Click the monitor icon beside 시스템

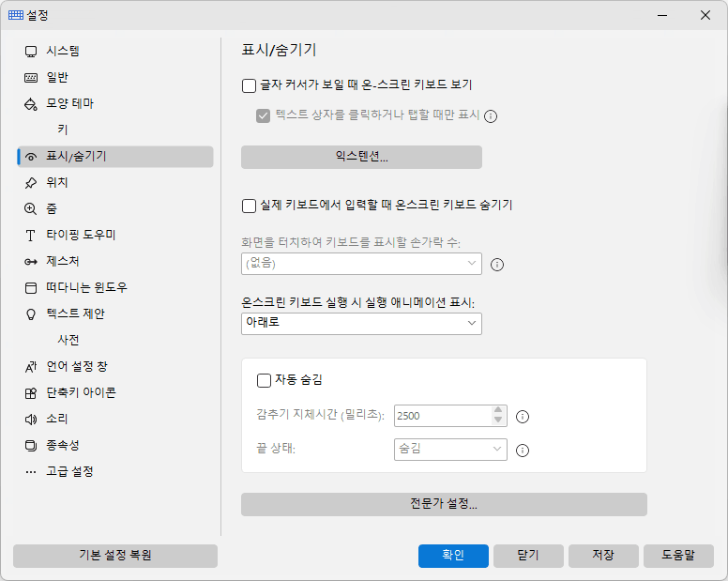(x=31, y=52)
